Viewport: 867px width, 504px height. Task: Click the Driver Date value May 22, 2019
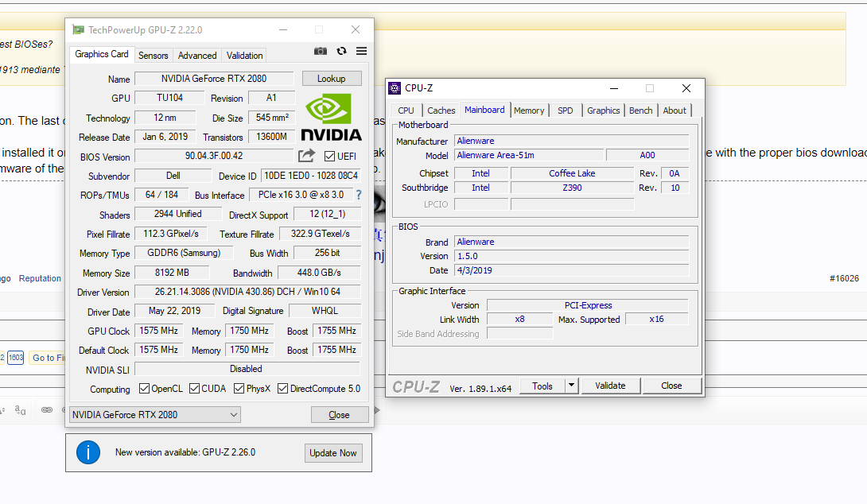(174, 311)
